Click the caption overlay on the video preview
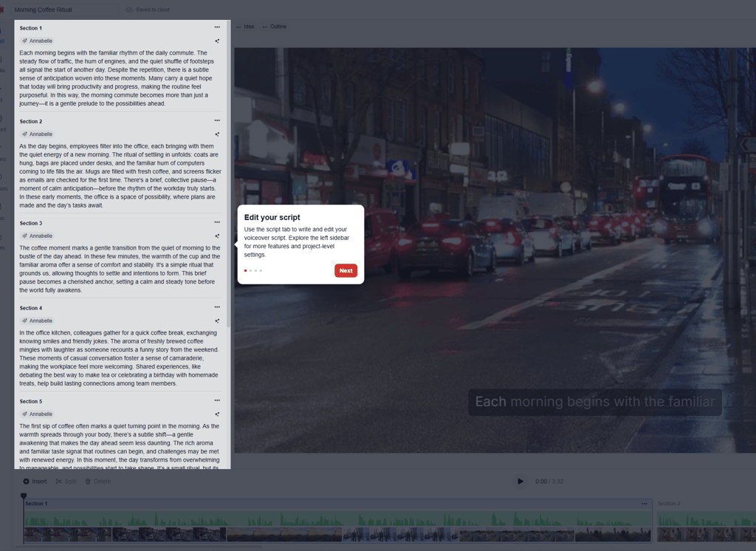This screenshot has width=756, height=551. pyautogui.click(x=595, y=402)
